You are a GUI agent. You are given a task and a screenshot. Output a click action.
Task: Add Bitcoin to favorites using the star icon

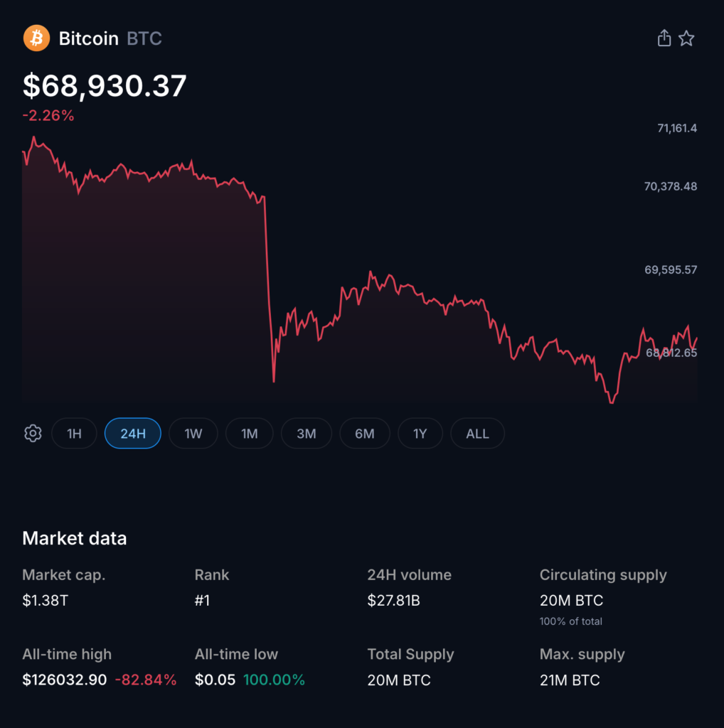pyautogui.click(x=687, y=38)
